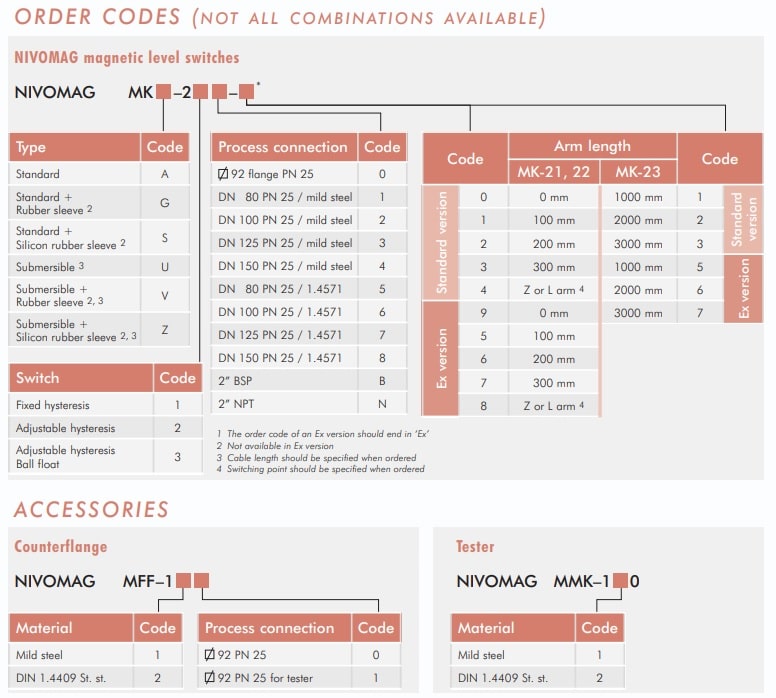Click 'Standard + Silicon rubber sleeve' row
776x698 pixels.
tap(99, 238)
